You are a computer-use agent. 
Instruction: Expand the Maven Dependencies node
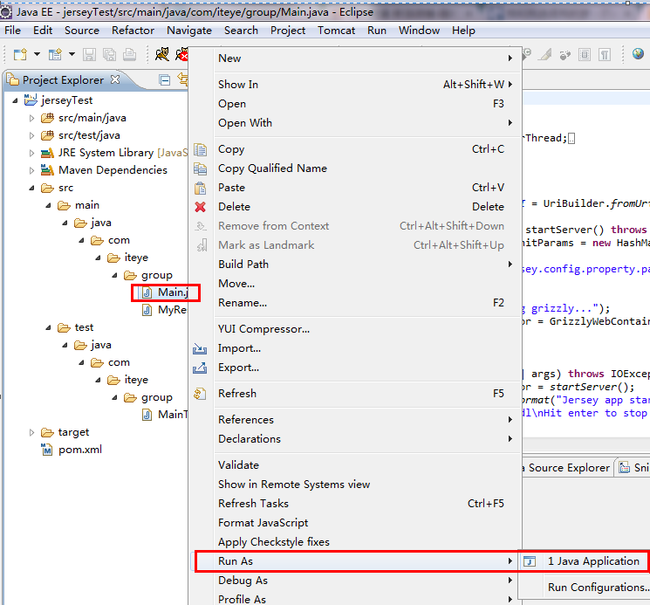coord(32,170)
